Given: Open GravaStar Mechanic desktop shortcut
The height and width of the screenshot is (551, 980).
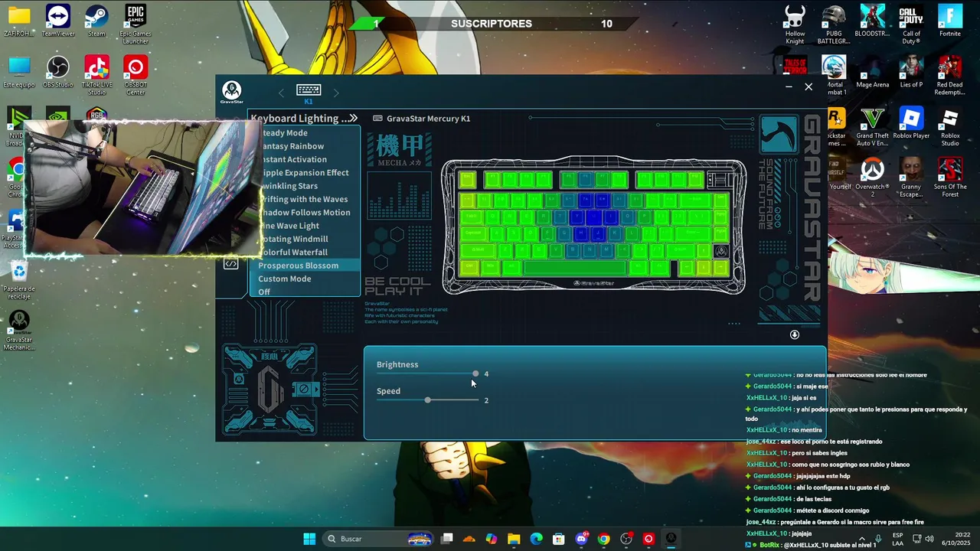Looking at the screenshot, I should point(19,331).
